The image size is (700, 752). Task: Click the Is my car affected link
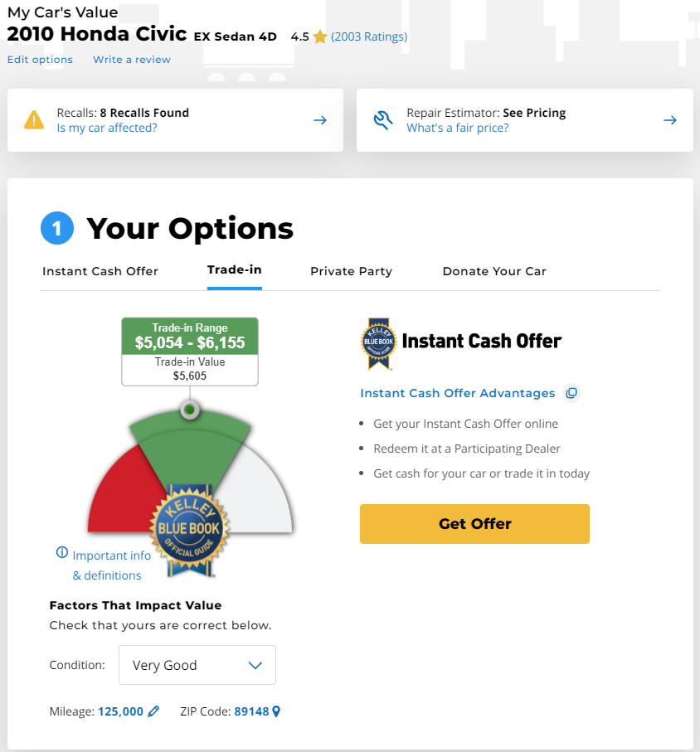(x=107, y=128)
